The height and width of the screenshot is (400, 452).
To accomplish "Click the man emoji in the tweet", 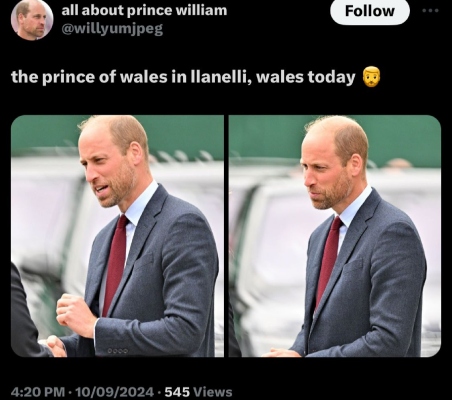I will click(x=371, y=77).
